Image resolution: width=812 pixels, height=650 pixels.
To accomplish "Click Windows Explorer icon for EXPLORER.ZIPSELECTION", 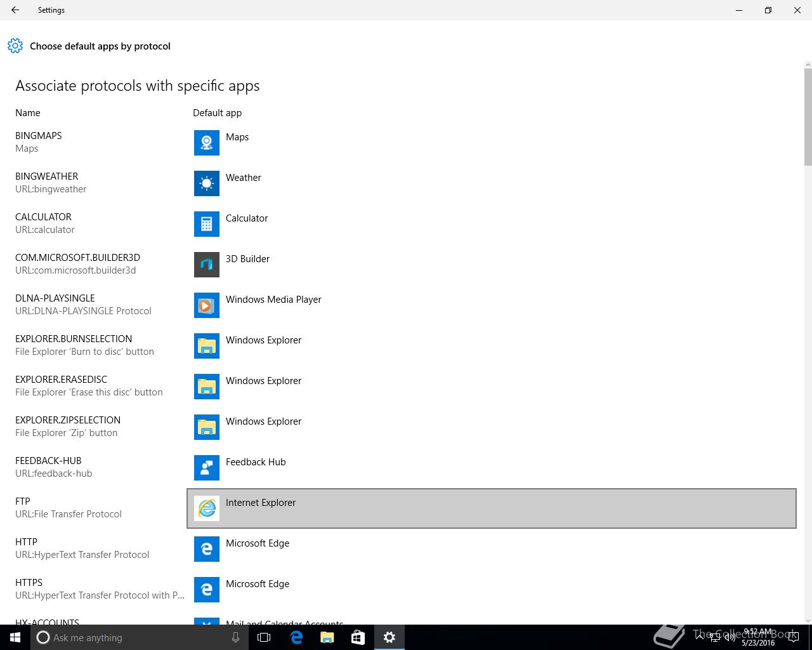I will [207, 427].
